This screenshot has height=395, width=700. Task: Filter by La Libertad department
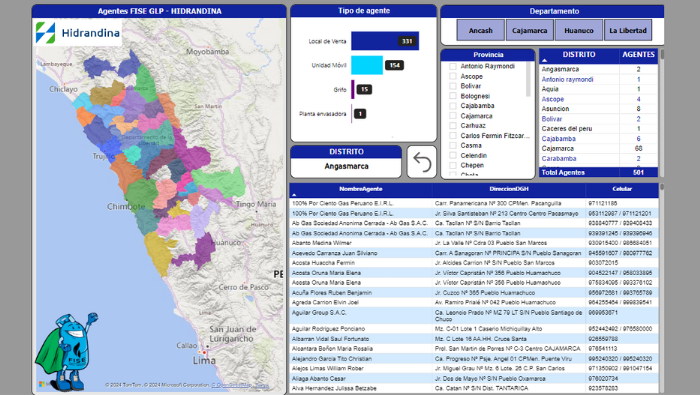pos(628,30)
